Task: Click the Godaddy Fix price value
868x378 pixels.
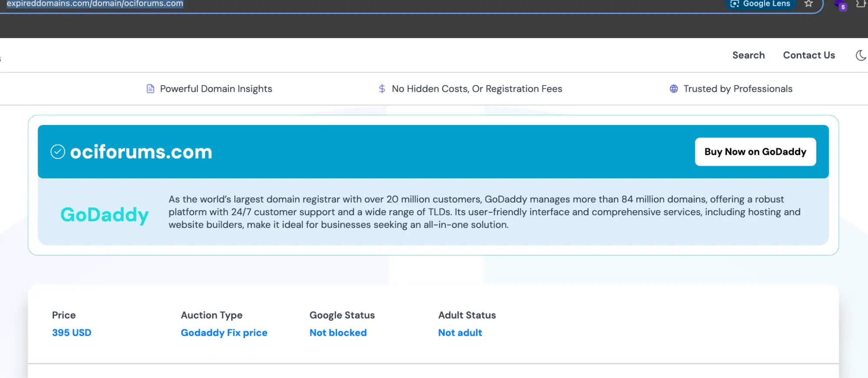Action: click(224, 333)
